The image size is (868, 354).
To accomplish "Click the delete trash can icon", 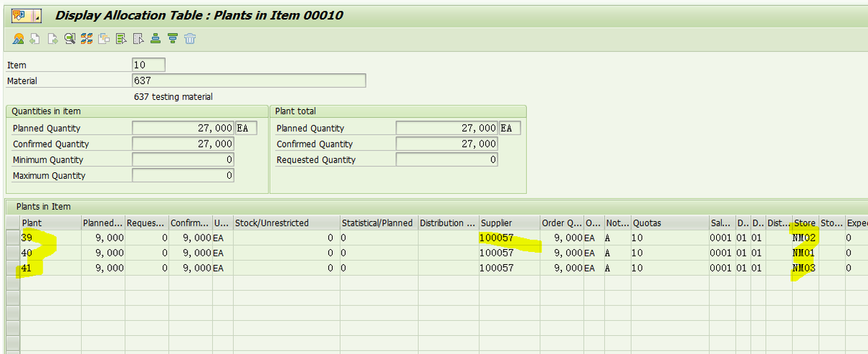I will coord(190,38).
